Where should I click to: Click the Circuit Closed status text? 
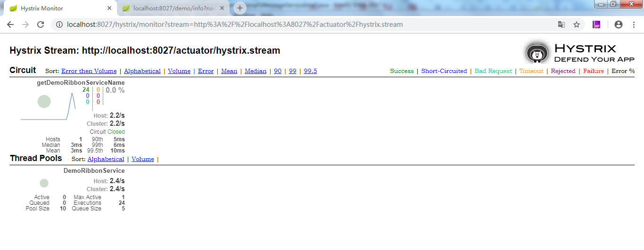116,132
